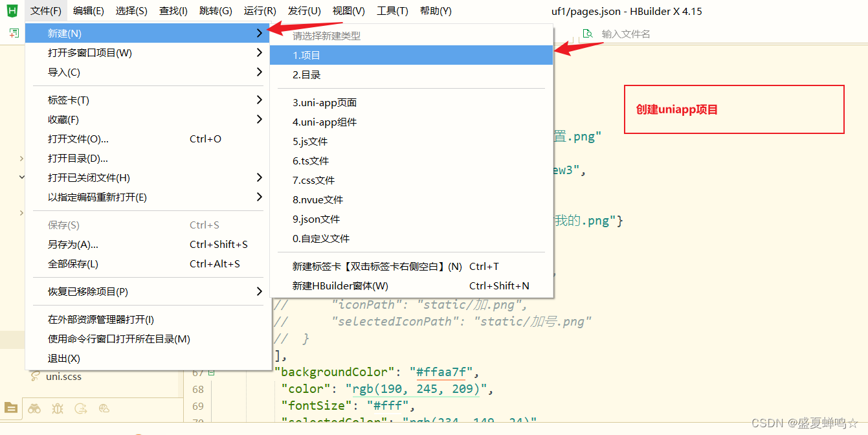Choose 打开多窗口项目(W) menu entry
The width and height of the screenshot is (868, 435).
coord(148,52)
